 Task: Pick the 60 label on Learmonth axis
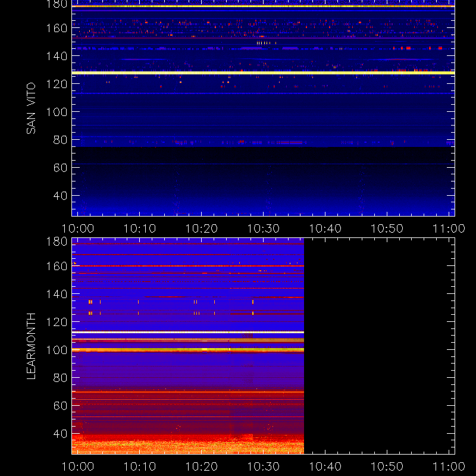[x=61, y=406]
